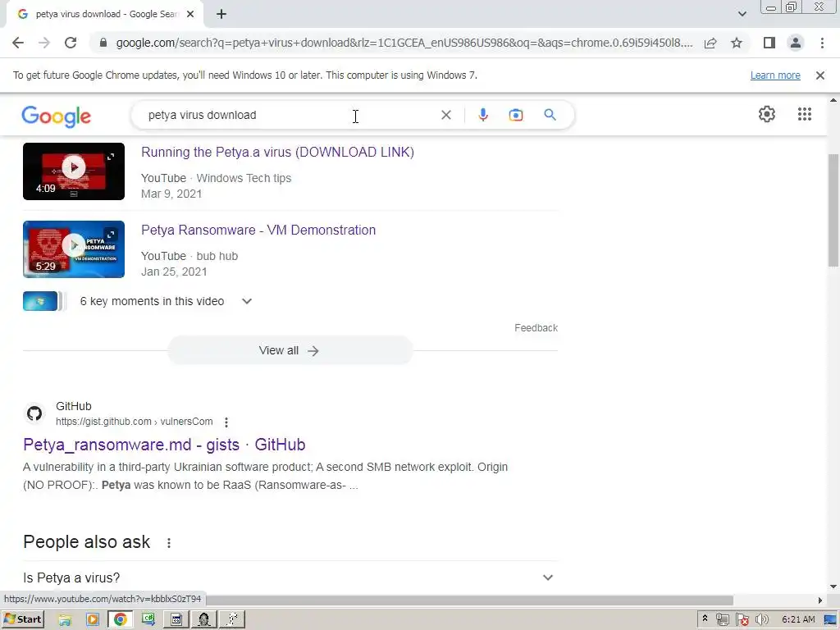Share this page using the address bar share icon
840x630 pixels.
click(710, 43)
